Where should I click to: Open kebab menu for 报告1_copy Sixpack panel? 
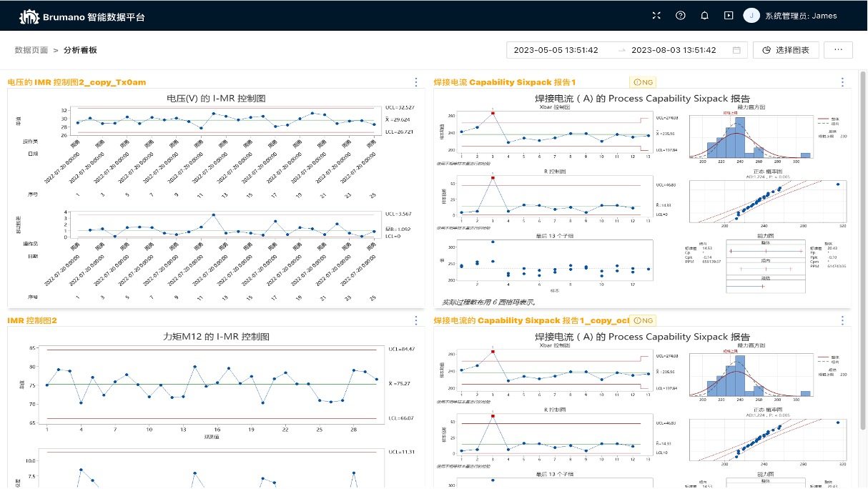pyautogui.click(x=842, y=320)
